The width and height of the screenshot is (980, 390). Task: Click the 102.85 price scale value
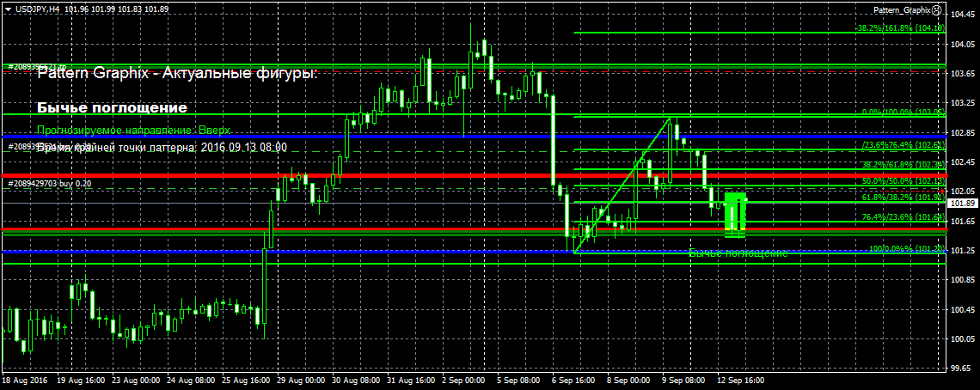[x=963, y=133]
